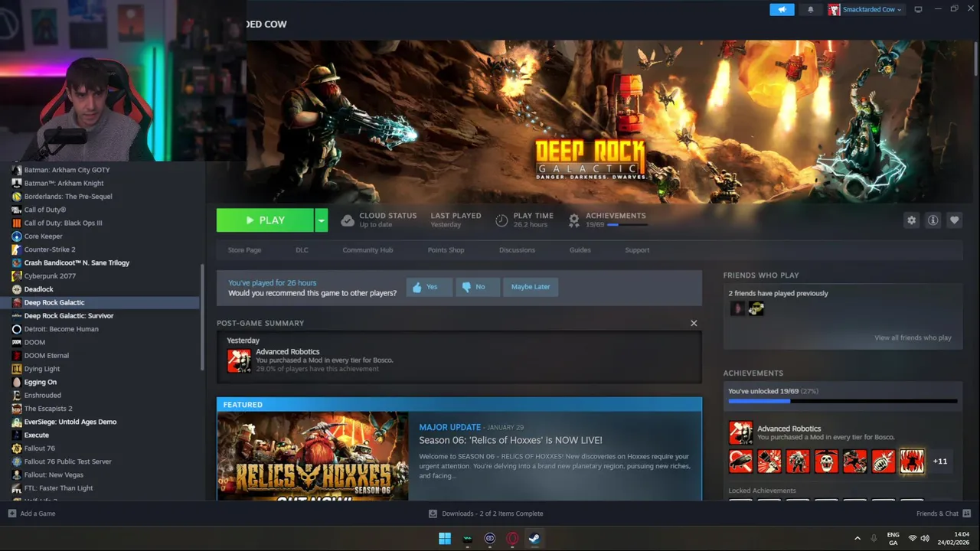This screenshot has height=551, width=980.
Task: Open Friends & Chat icon
Action: [966, 514]
